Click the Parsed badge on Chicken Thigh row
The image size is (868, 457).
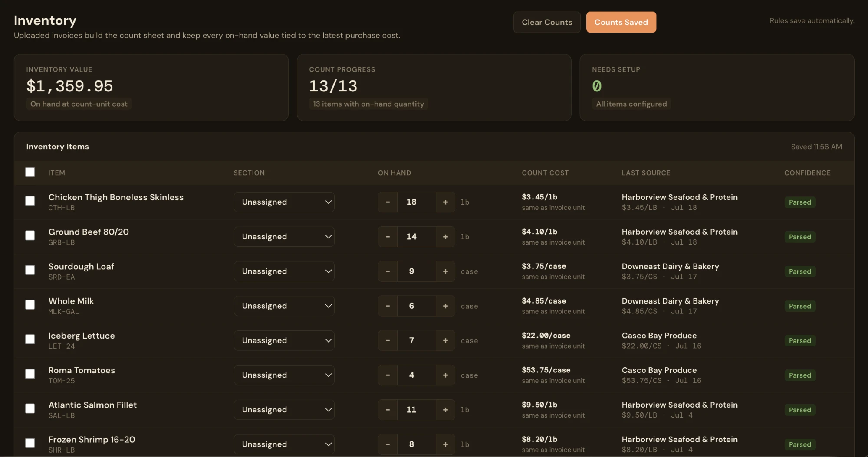pyautogui.click(x=800, y=202)
